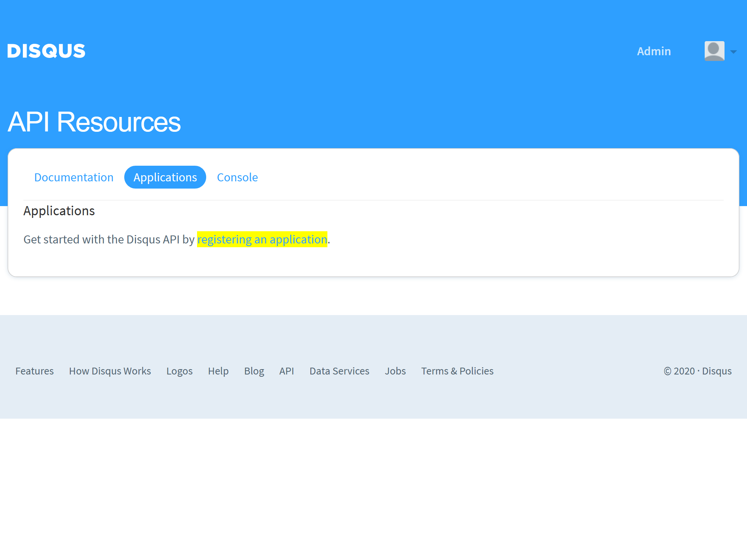The width and height of the screenshot is (747, 560).
Task: Select the Applications tab
Action: 165,177
